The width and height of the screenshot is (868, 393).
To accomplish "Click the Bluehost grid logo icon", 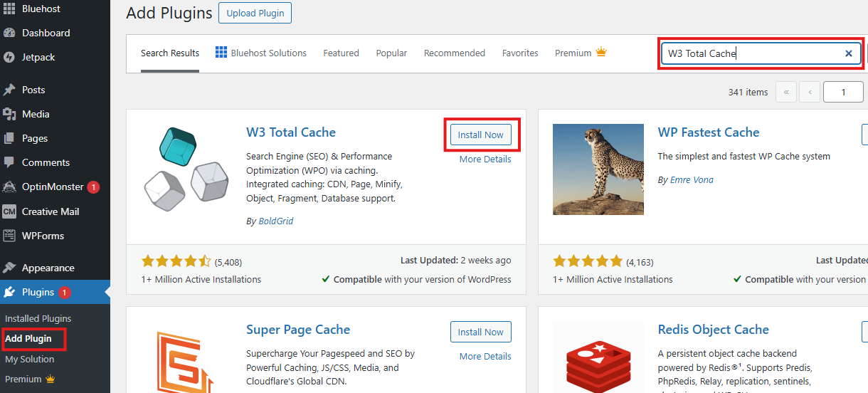I will [9, 9].
